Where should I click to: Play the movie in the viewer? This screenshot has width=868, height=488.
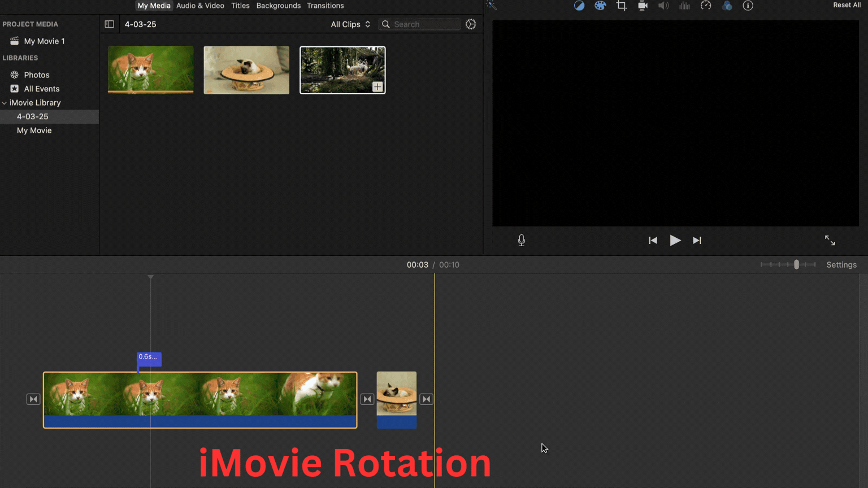675,241
